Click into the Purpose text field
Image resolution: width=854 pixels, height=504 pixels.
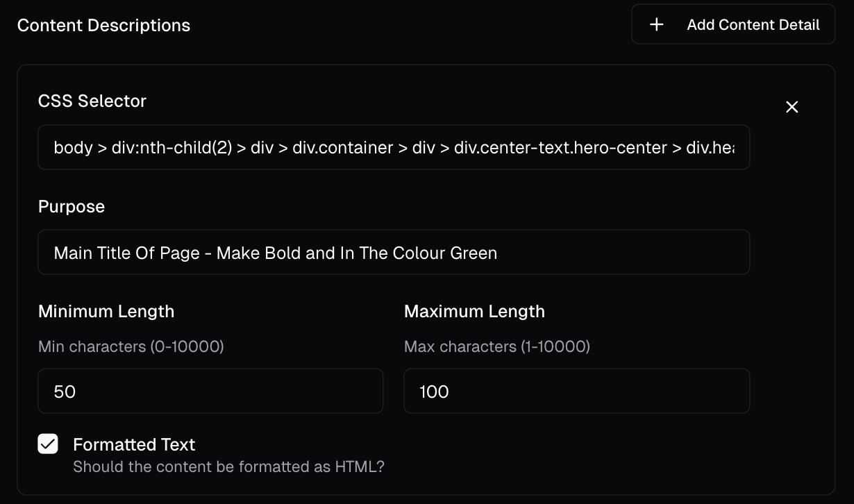coord(394,252)
